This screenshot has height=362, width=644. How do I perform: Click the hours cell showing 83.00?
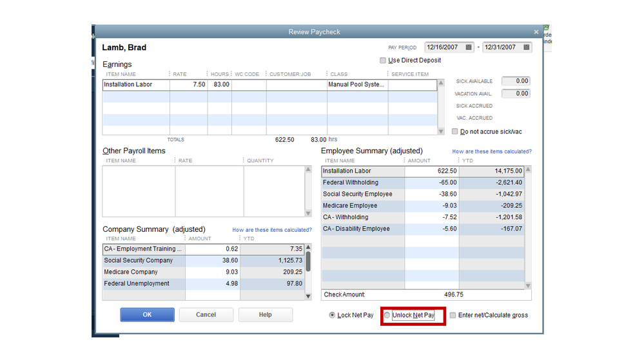coord(220,84)
